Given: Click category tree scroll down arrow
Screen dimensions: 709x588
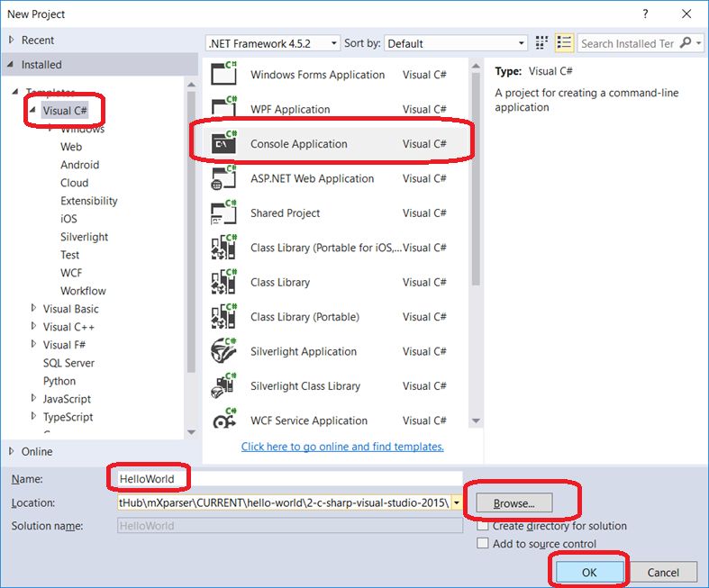Looking at the screenshot, I should click(191, 432).
